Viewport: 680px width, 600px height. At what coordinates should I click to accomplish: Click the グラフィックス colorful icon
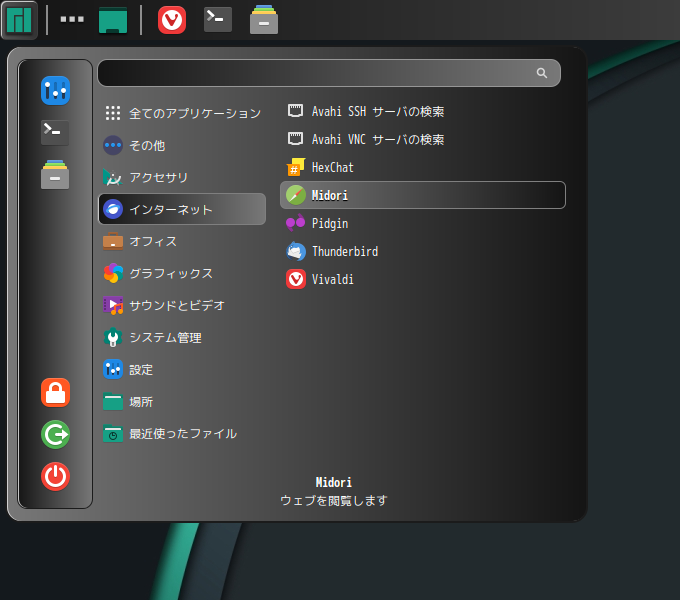113,274
